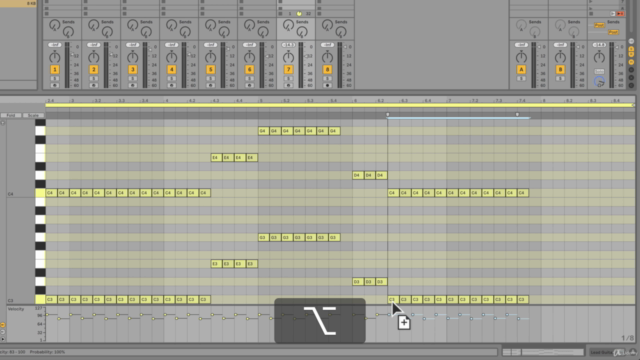Click track 1 pan knob
Viewport: 640px width, 360px height.
[x=55, y=57]
